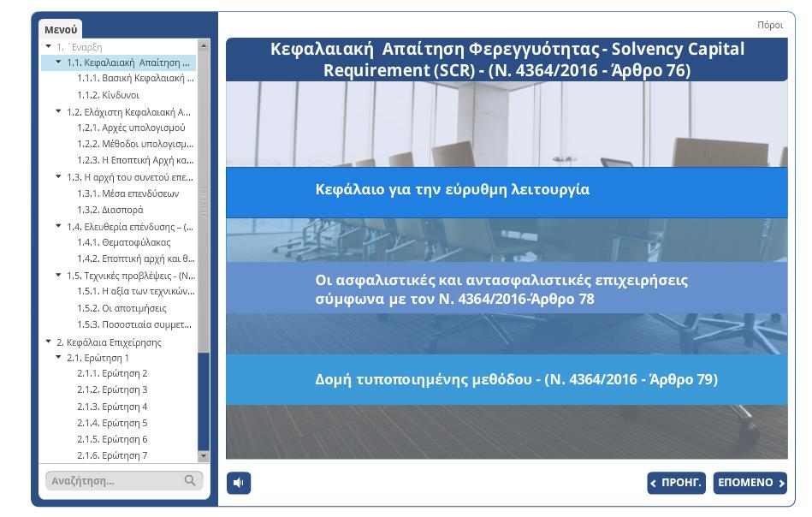Open 2.1.3. Ερώτηση 4 item
The image size is (812, 517).
coord(112,407)
